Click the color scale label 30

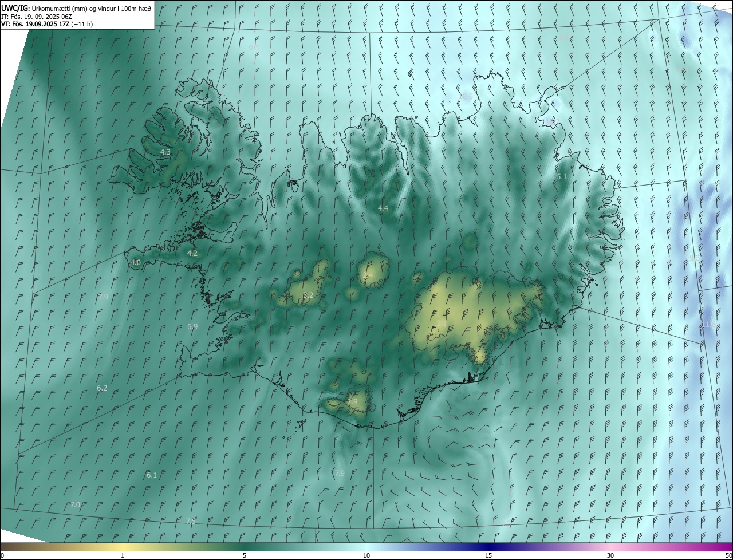[x=610, y=556]
